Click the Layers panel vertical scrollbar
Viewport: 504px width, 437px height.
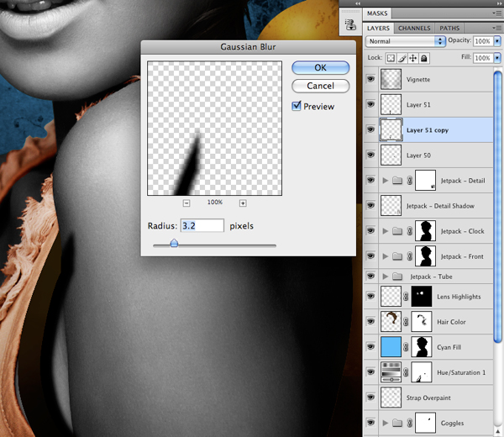[497, 207]
